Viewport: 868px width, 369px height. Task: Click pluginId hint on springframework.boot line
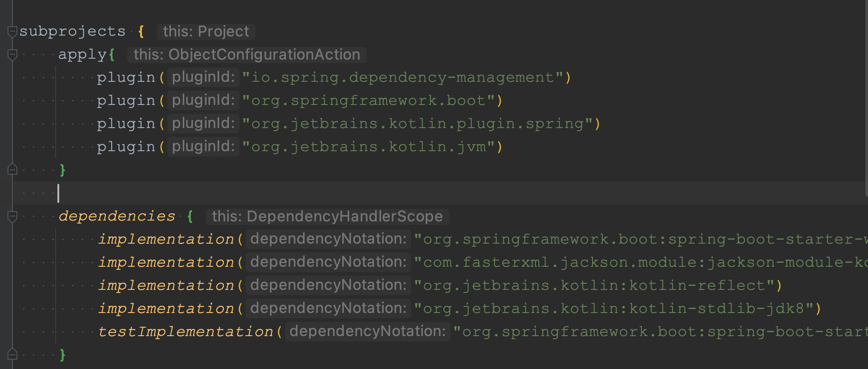coord(203,100)
